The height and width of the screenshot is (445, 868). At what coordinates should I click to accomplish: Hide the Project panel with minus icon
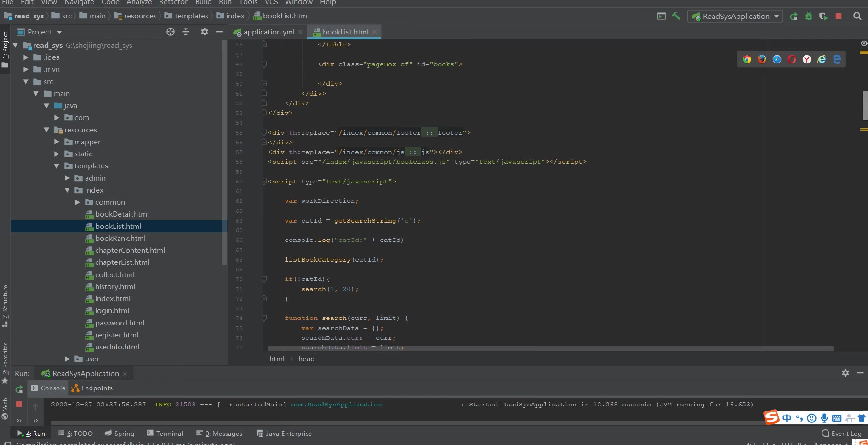(x=219, y=32)
